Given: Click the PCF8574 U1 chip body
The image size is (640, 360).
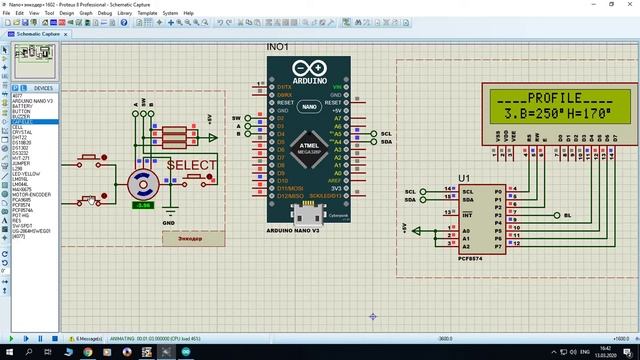Looking at the screenshot, I should click(482, 220).
